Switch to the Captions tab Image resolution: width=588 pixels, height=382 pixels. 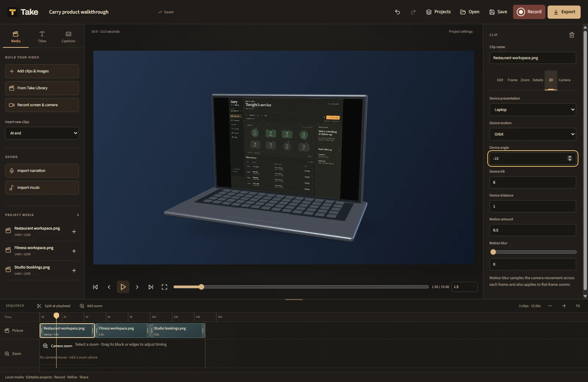pyautogui.click(x=68, y=37)
